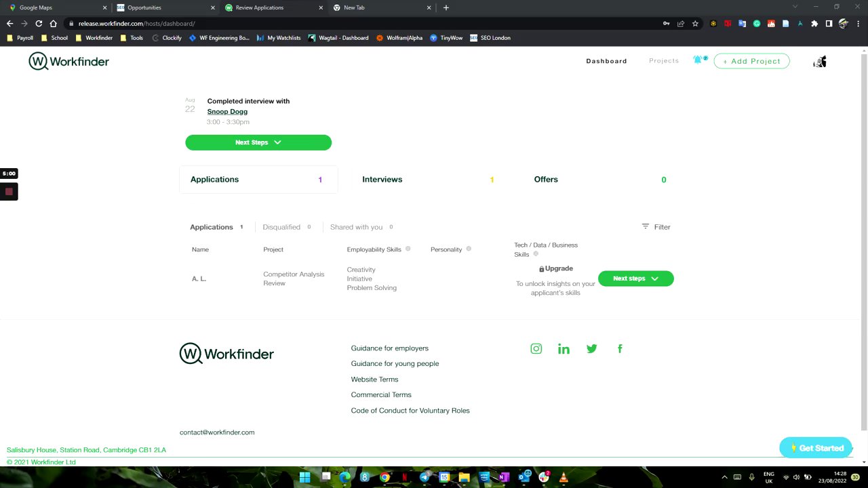Viewport: 868px width, 488px height.
Task: Click info icon beside Tech / Data / Business Skills
Action: [x=536, y=254]
